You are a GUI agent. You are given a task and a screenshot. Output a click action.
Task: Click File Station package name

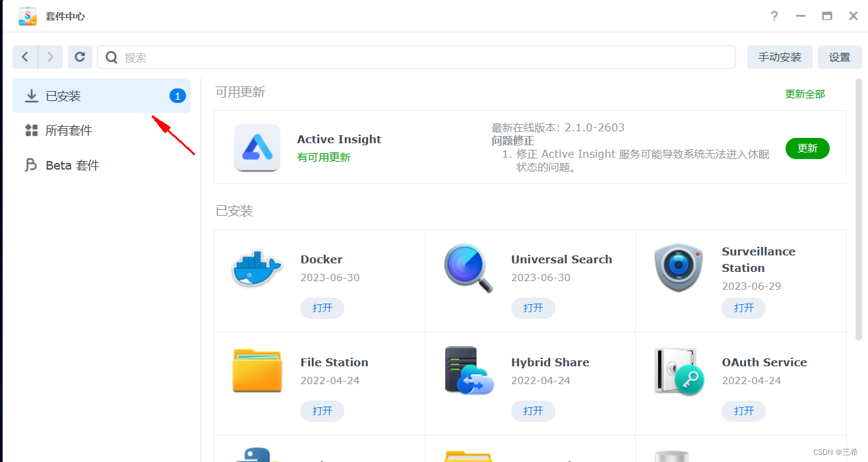334,362
